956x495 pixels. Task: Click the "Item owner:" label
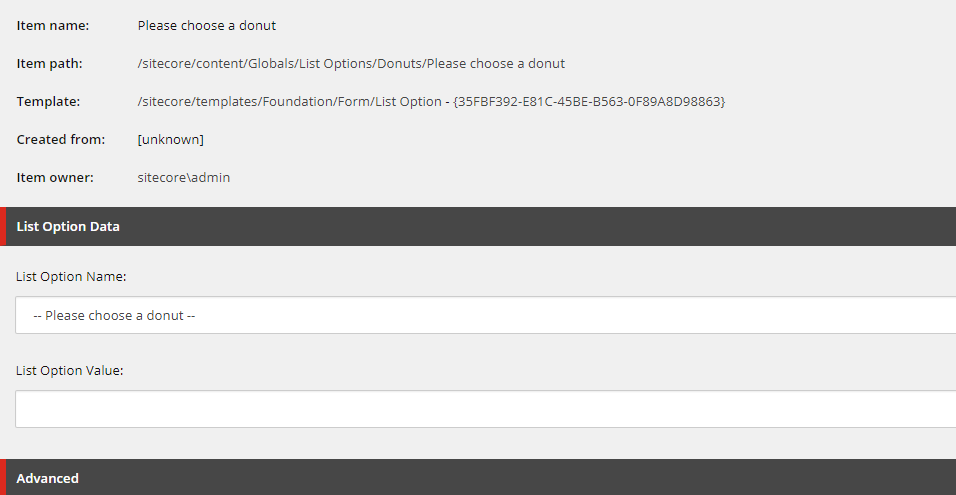pos(55,178)
